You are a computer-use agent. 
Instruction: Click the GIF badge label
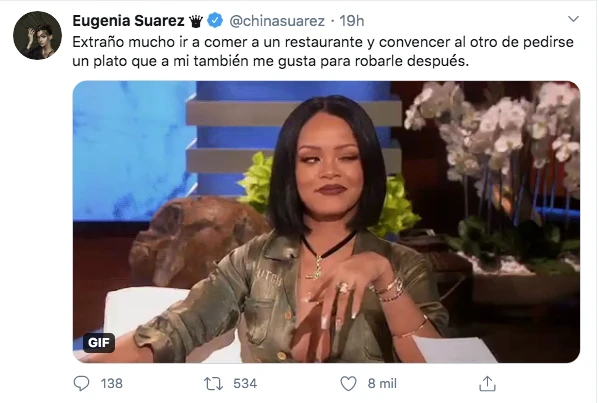[x=99, y=342]
